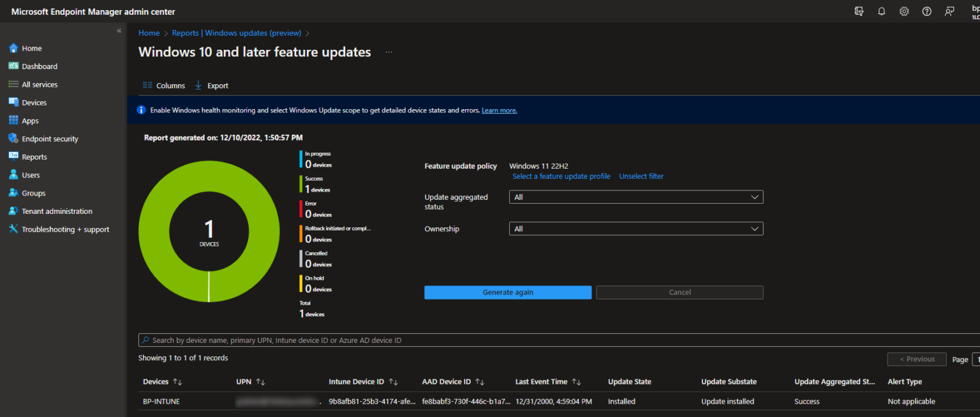Open the notifications bell
This screenshot has height=417, width=980.
click(x=881, y=11)
